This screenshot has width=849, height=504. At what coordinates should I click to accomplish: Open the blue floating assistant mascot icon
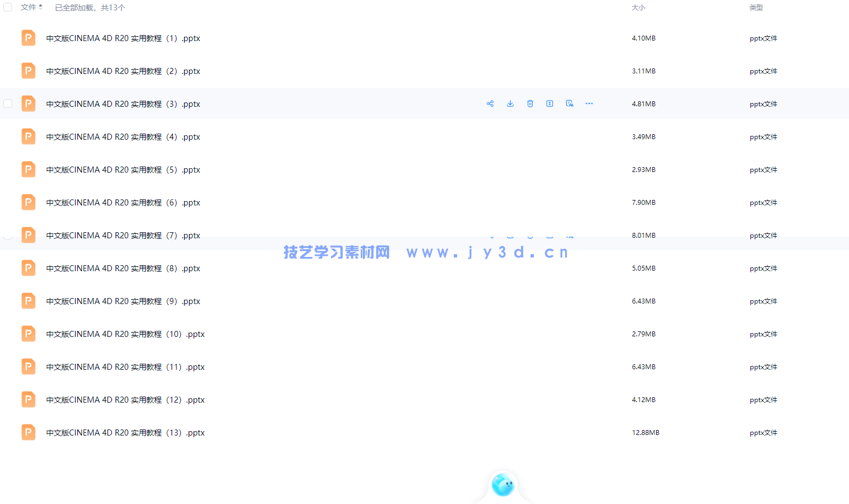[x=503, y=485]
